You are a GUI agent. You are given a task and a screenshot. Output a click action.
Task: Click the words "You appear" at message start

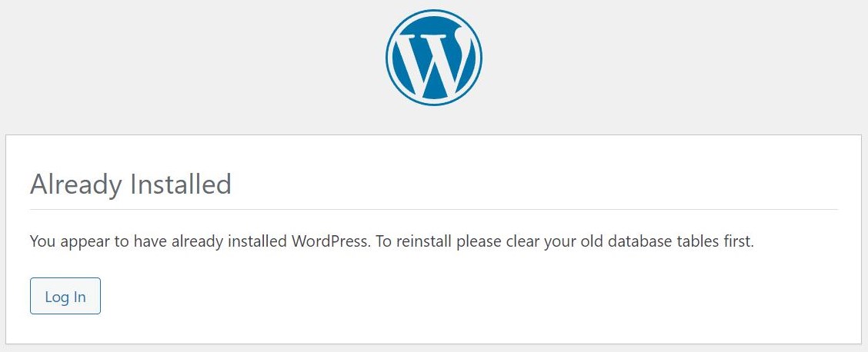[x=62, y=241]
